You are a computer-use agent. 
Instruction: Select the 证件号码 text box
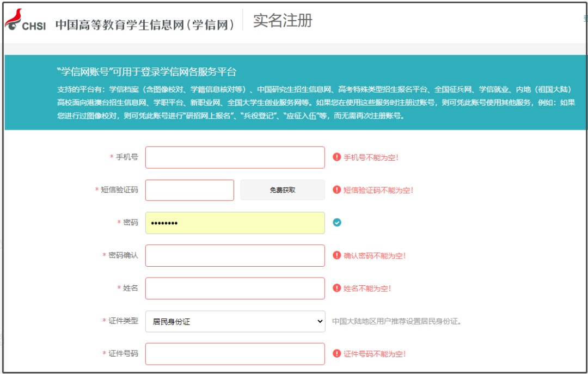tap(235, 353)
